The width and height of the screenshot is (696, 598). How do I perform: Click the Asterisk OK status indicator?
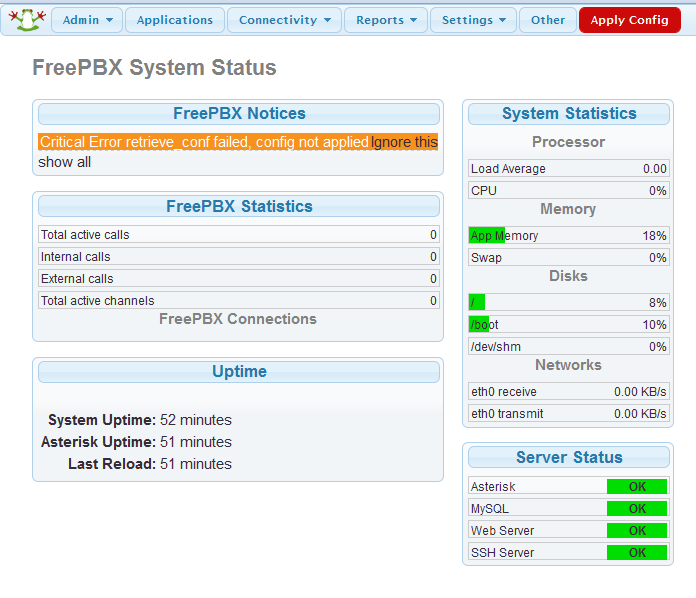coord(637,487)
